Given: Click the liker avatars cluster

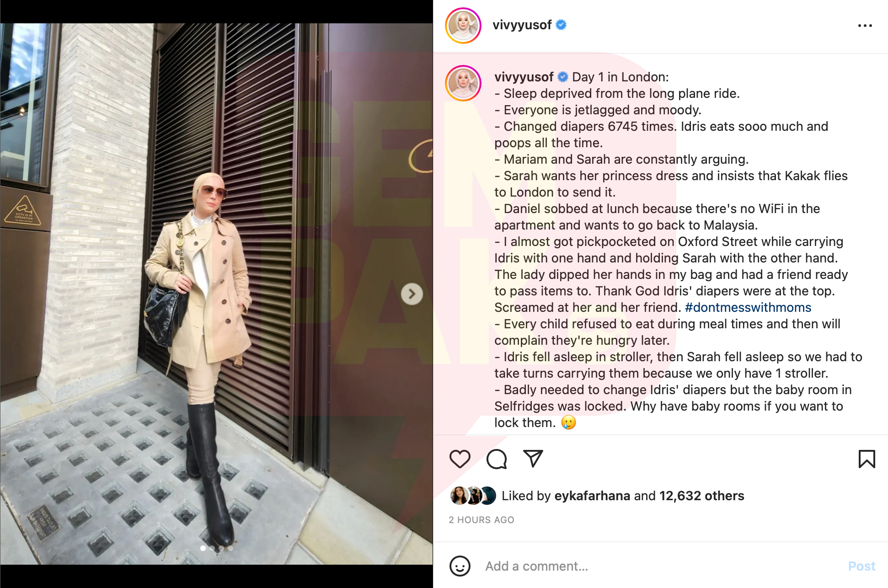Looking at the screenshot, I should point(473,496).
